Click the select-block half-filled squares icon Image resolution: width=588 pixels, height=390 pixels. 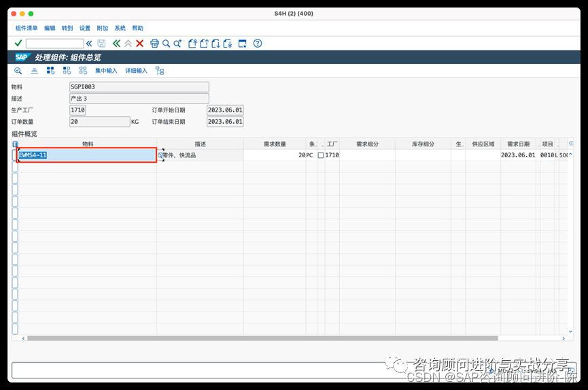[67, 71]
